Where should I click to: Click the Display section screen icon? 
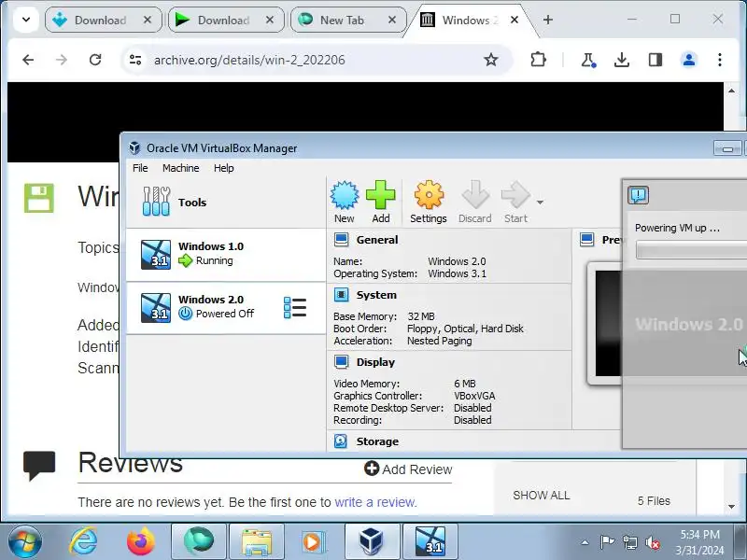341,362
